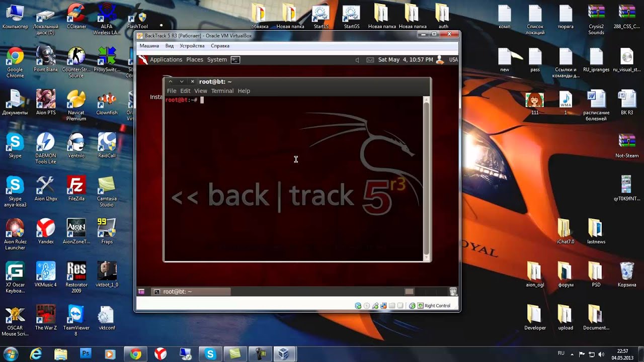This screenshot has width=644, height=362.
Task: Launch terminal from GNOME top panel icon
Action: 235,59
